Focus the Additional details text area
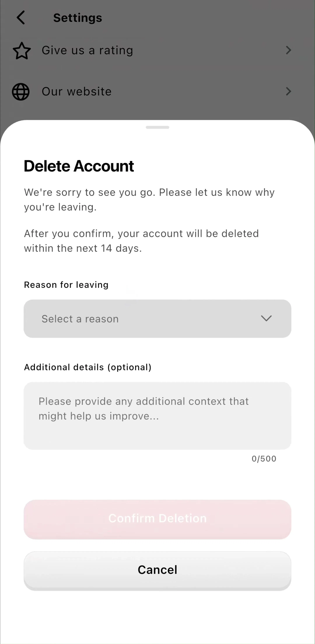Screen dimensions: 315x644 point(157,416)
